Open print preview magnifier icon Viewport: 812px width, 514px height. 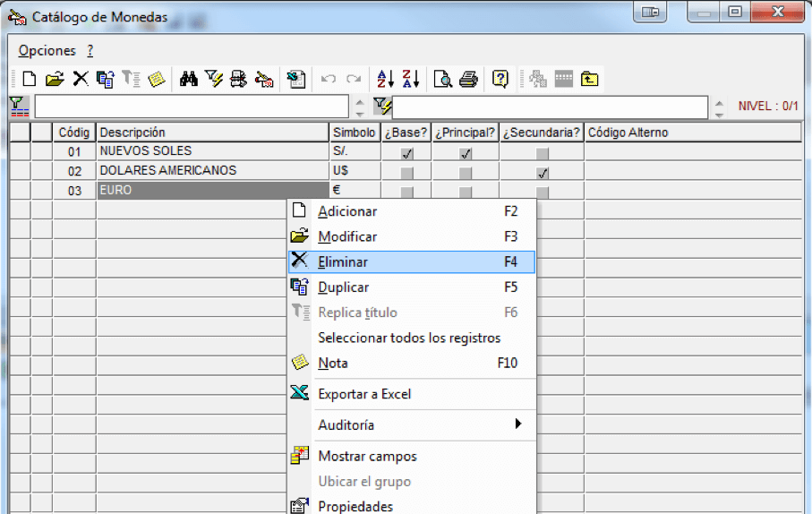click(443, 80)
